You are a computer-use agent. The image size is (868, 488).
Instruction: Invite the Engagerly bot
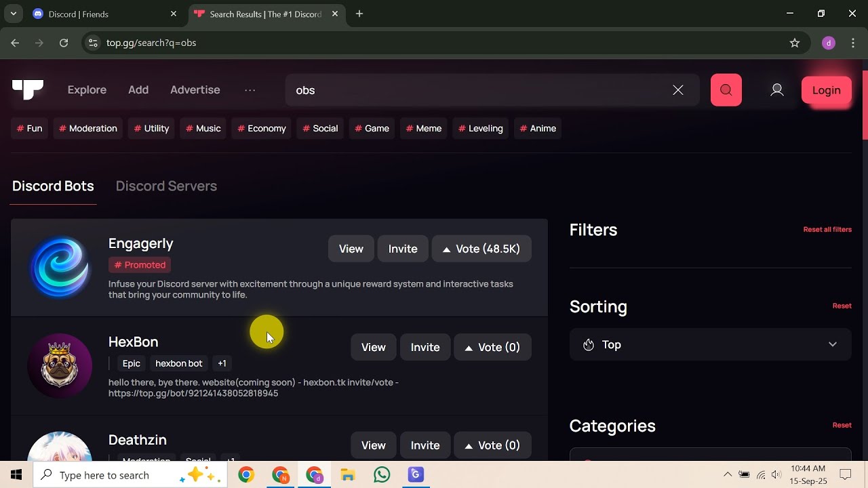point(403,249)
